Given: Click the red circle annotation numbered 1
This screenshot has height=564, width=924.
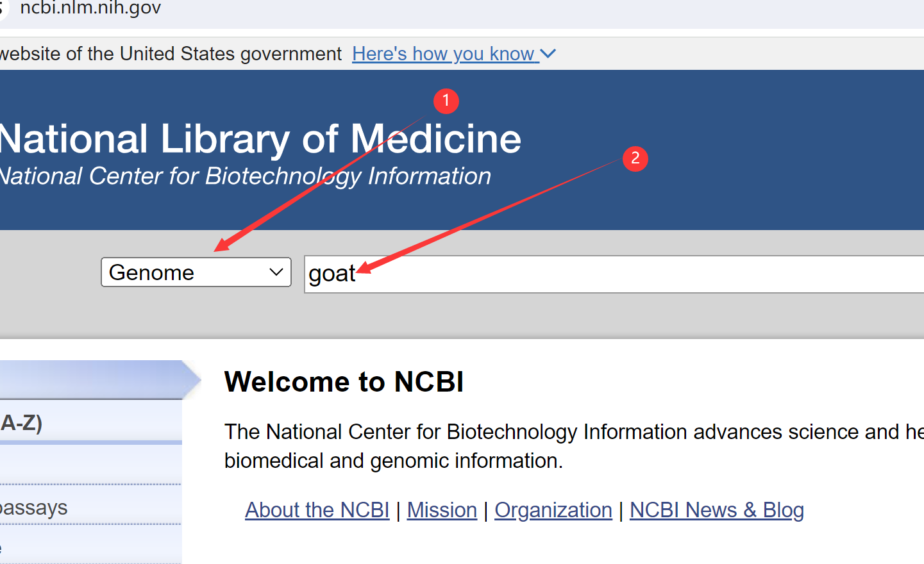Looking at the screenshot, I should pos(446,101).
